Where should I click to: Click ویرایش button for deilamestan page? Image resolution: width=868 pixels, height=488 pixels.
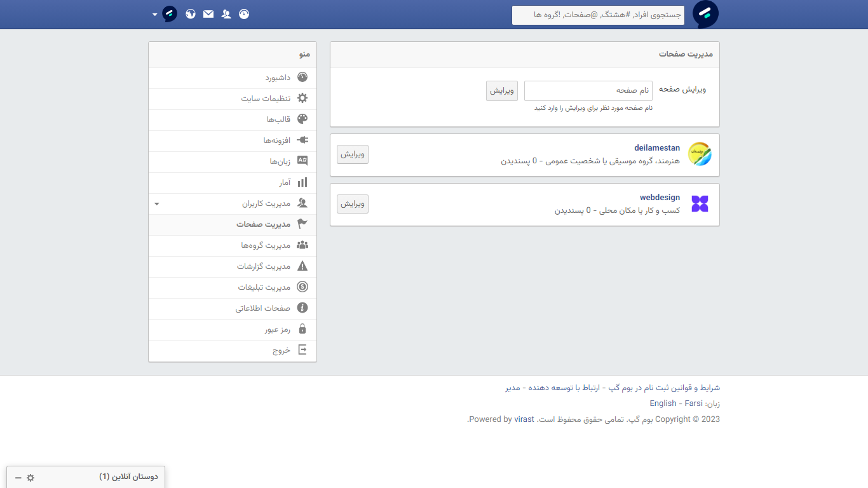pyautogui.click(x=353, y=154)
